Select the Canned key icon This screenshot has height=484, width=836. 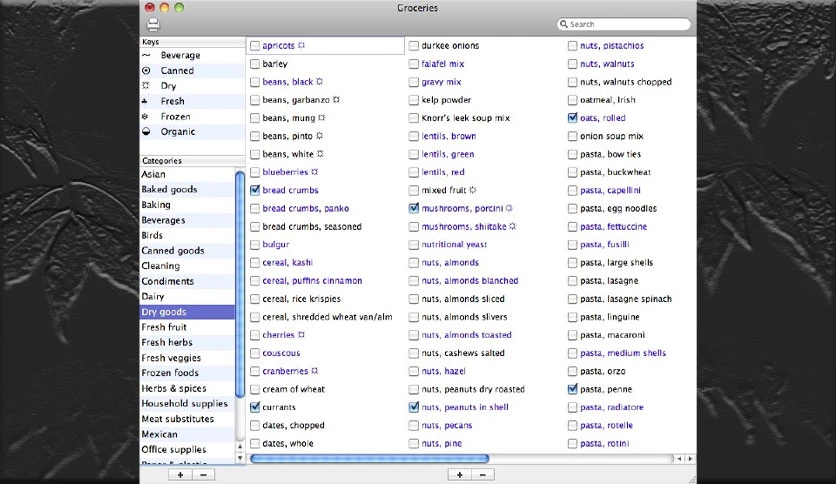[x=146, y=70]
